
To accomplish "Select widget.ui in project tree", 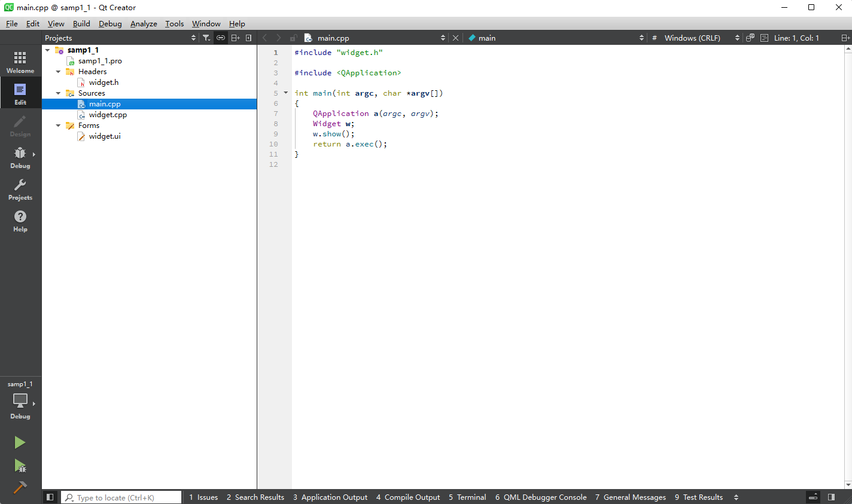I will (105, 136).
